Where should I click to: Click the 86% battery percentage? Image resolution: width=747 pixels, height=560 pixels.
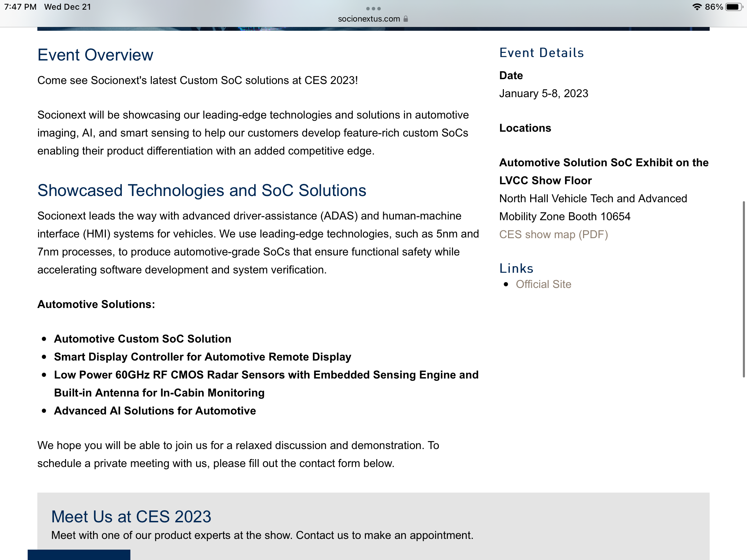[x=714, y=7]
